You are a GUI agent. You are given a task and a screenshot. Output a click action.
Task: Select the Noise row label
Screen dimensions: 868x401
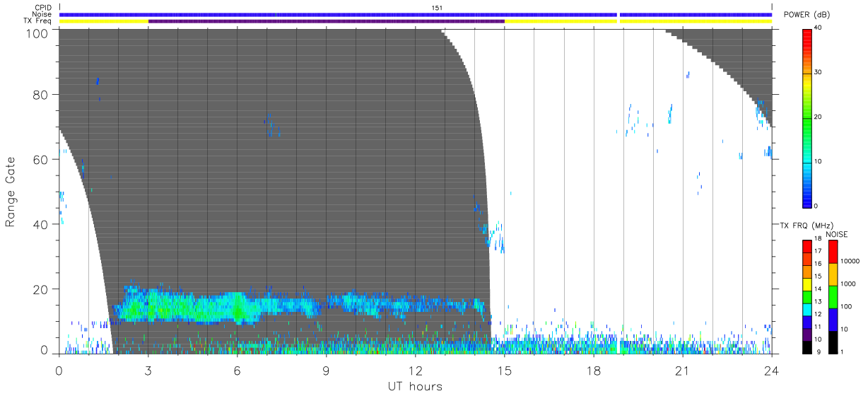tap(42, 14)
